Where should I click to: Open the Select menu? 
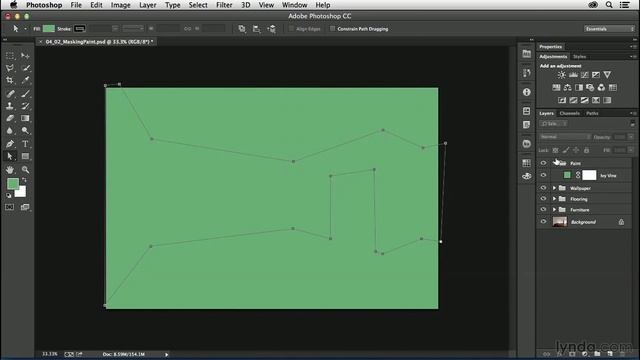coord(198,5)
